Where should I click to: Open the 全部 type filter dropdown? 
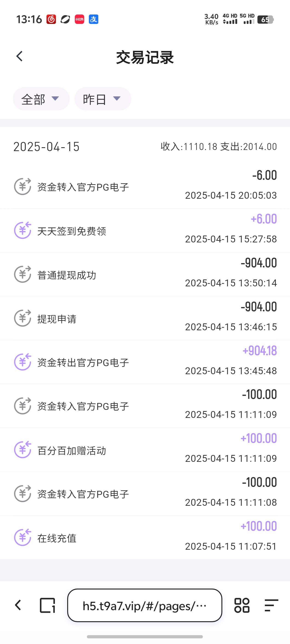41,99
